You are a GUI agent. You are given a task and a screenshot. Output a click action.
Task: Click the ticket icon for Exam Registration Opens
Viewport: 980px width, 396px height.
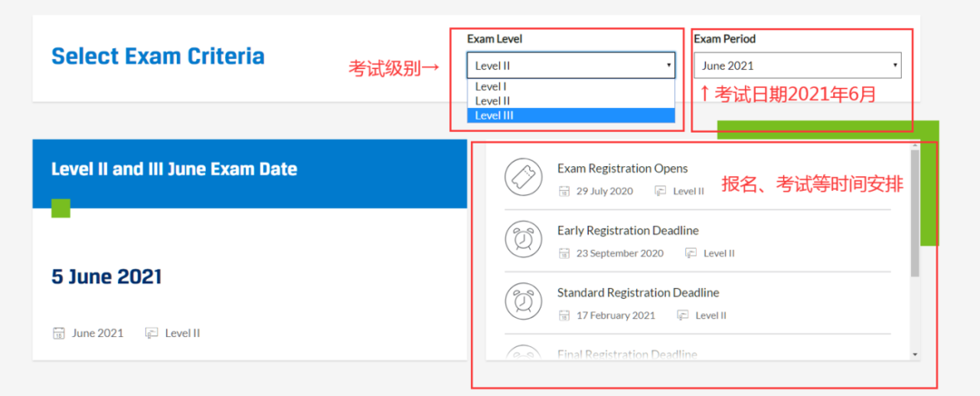[x=523, y=176]
